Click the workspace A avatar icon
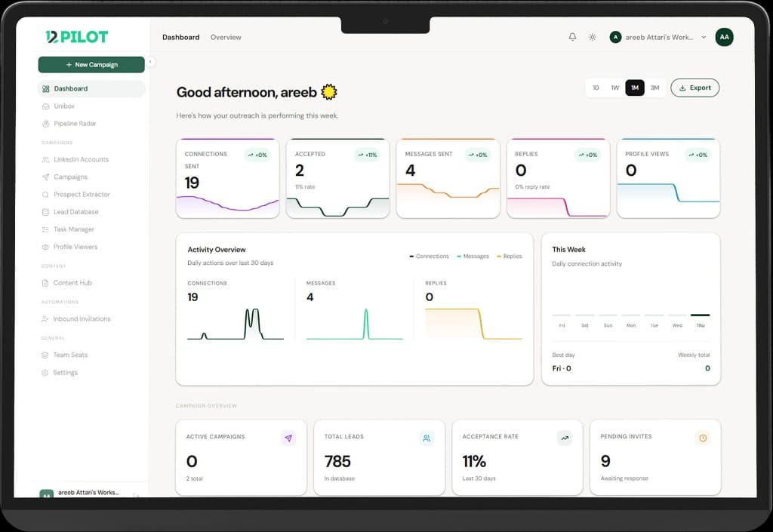 click(x=615, y=37)
